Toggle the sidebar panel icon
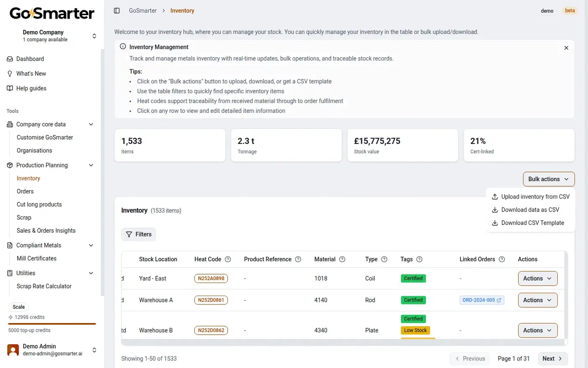The width and height of the screenshot is (588, 368). click(117, 11)
